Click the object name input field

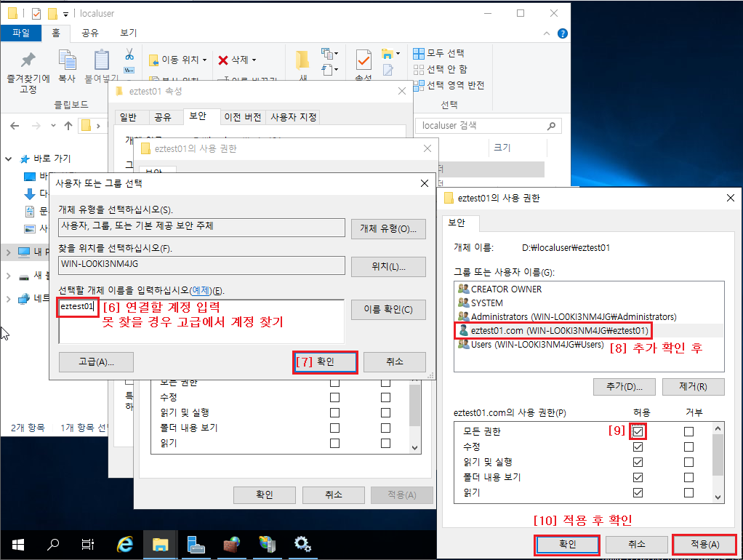coord(201,321)
